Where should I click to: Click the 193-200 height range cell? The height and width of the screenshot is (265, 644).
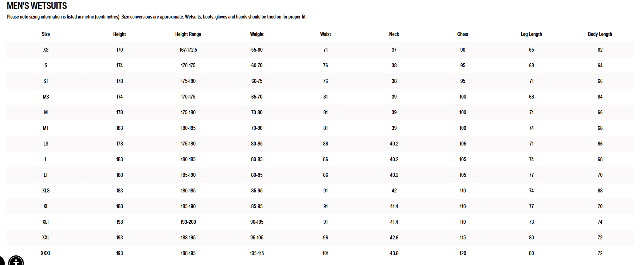(x=188, y=222)
